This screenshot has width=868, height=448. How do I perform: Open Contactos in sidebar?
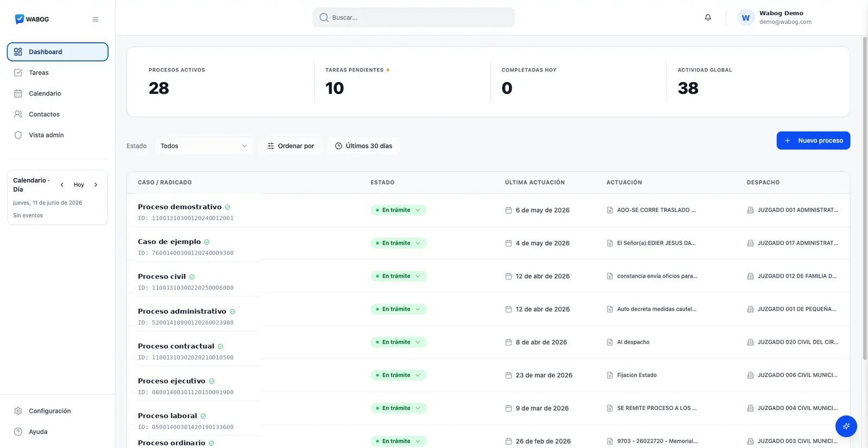click(x=58, y=114)
